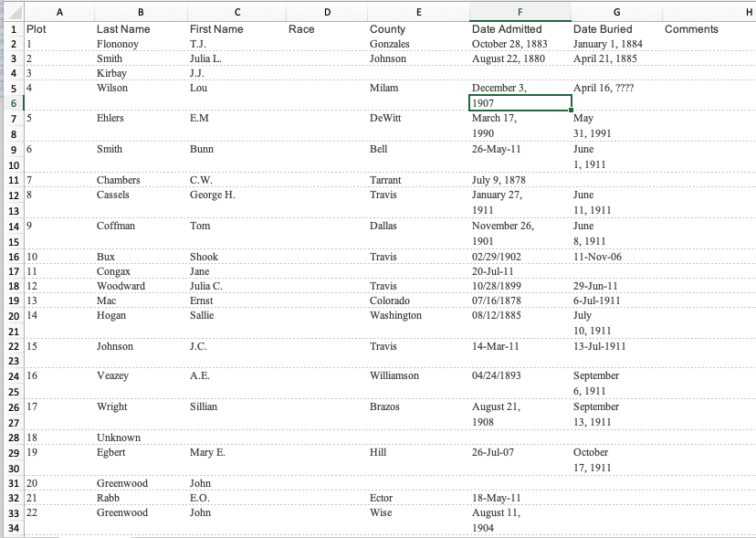
Task: Select cell with Mary E.
Action: coord(236,452)
